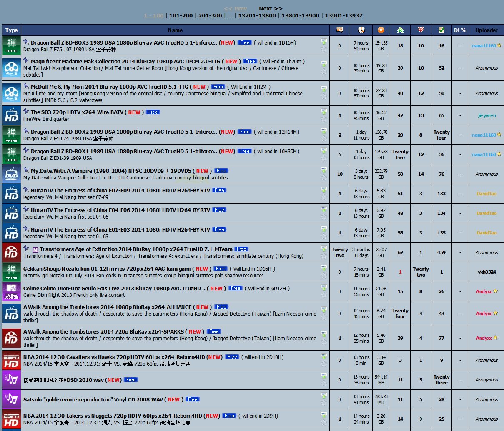
Task: Open leecher count 14 for My.Date.With.A.Vampire
Action: point(421,174)
